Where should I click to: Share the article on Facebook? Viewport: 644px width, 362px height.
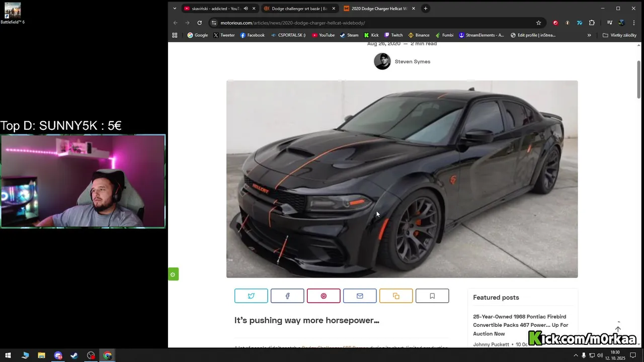287,296
